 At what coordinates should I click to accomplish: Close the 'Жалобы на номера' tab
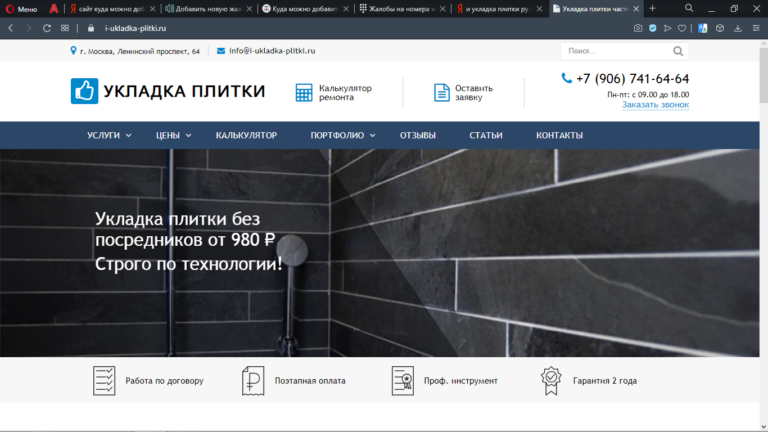[443, 9]
